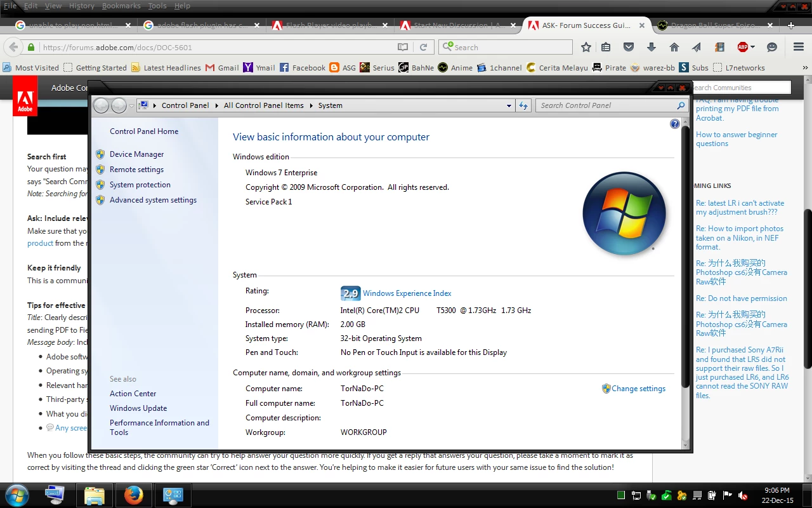
Task: Click the Control Panel back arrow
Action: 101,105
